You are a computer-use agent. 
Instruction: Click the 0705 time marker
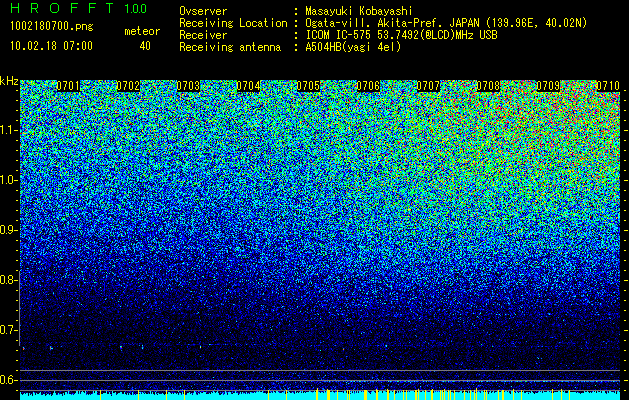pos(308,86)
